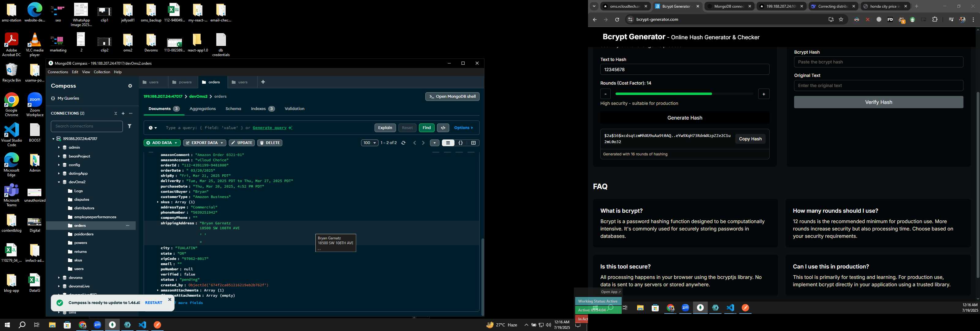Switch to list document view
The image size is (980, 331).
coord(448,143)
